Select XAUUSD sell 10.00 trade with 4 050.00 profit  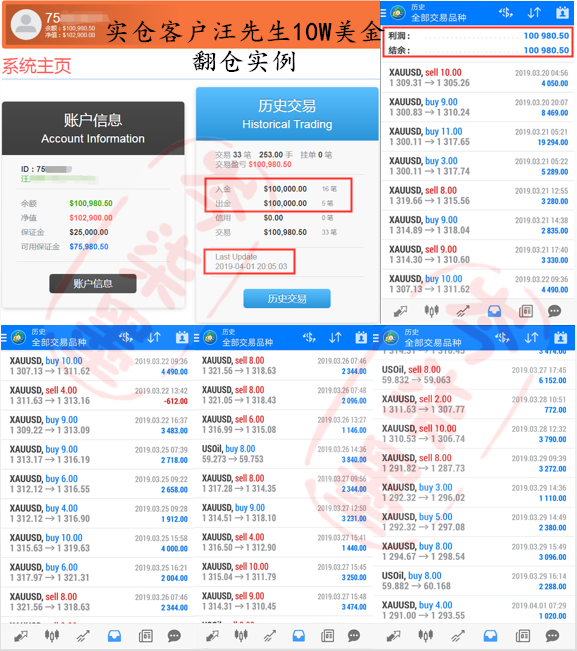(x=478, y=78)
